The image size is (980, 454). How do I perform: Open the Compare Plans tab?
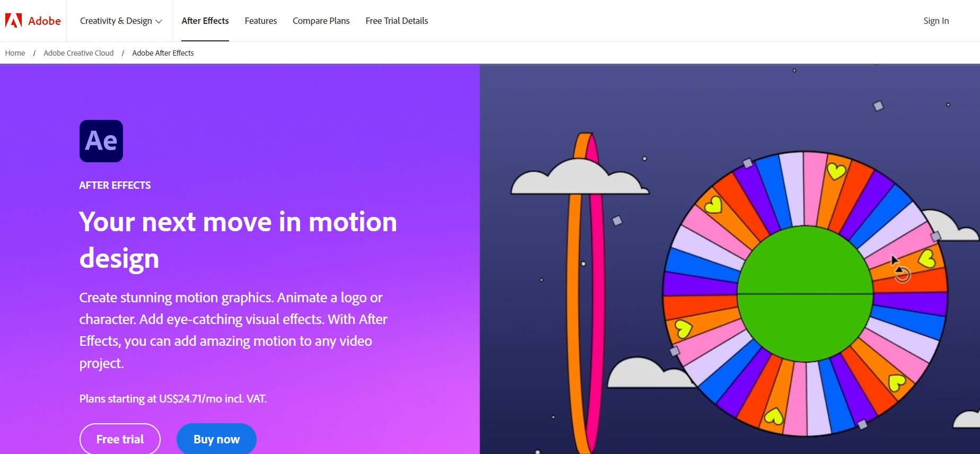click(321, 21)
